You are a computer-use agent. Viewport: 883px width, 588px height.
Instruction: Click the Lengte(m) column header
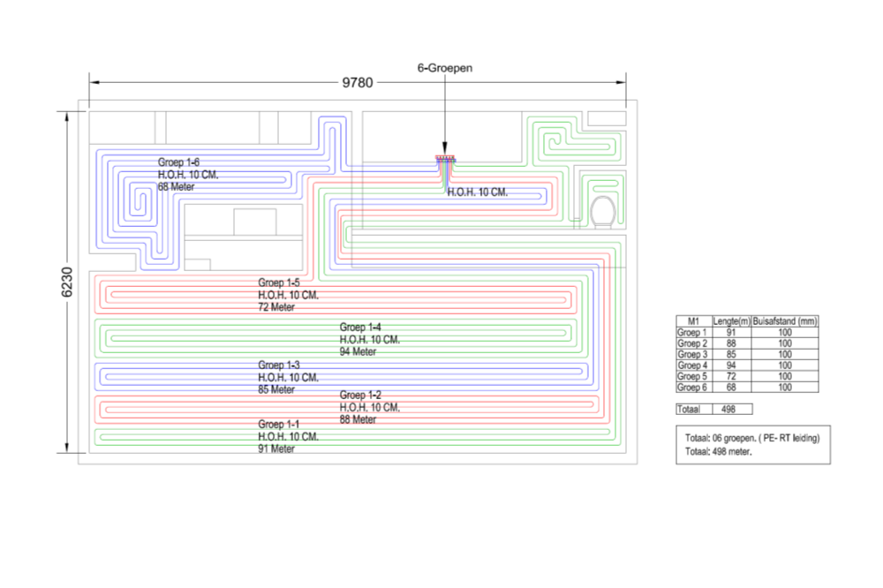pos(730,321)
